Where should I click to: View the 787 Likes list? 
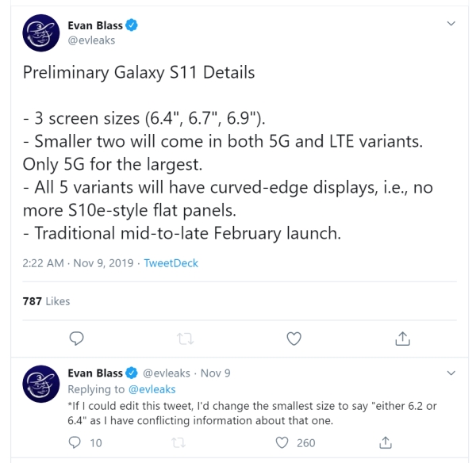[47, 300]
